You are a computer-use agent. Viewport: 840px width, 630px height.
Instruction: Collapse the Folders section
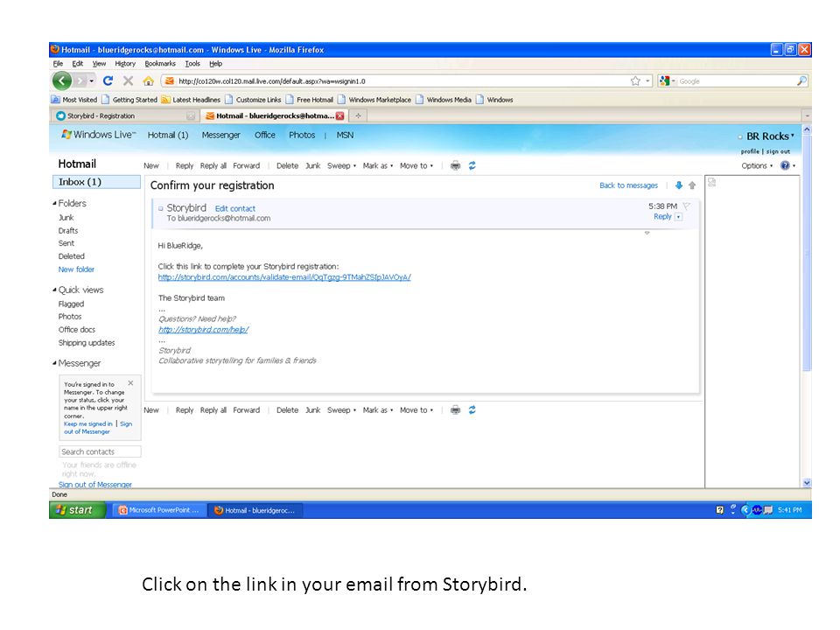(54, 204)
